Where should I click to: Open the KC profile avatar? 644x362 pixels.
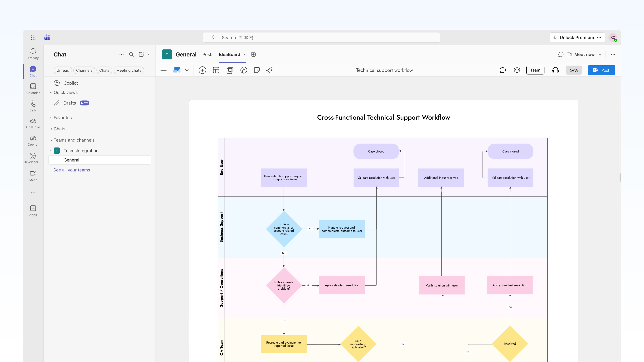613,38
